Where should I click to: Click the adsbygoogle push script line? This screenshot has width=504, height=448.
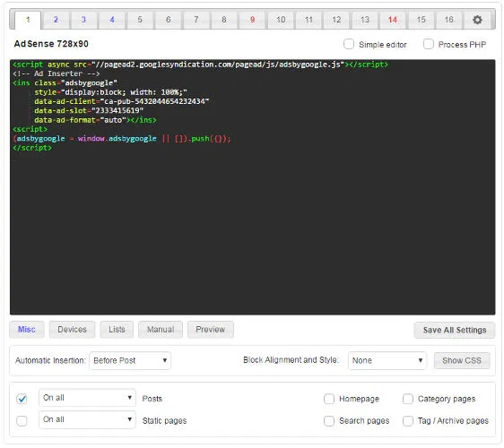122,139
